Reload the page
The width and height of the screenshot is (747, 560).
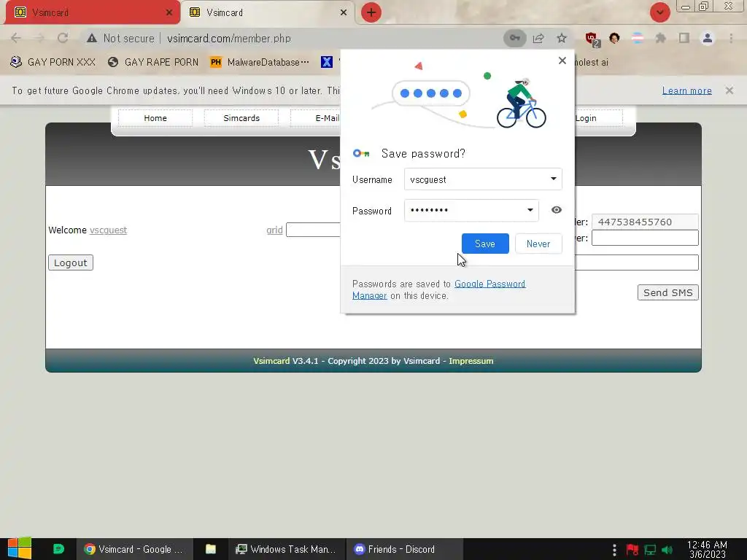pos(63,38)
